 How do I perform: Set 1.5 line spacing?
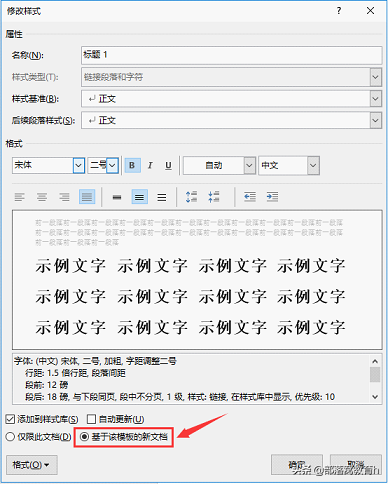[x=139, y=197]
